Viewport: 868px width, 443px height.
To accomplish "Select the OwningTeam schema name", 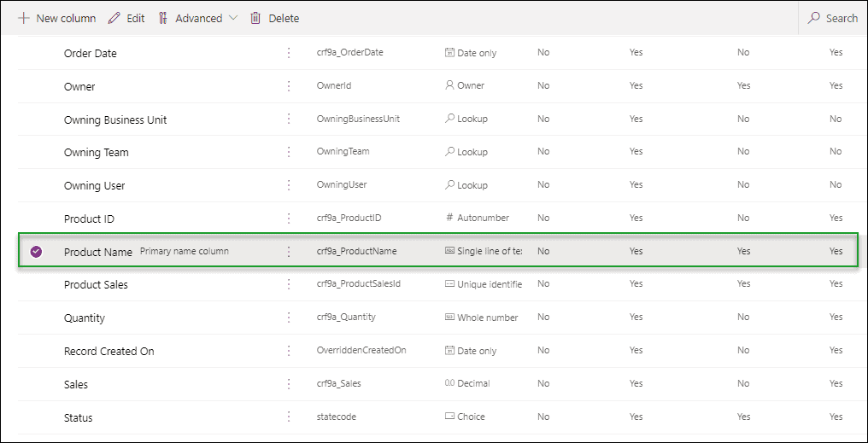I will click(343, 152).
